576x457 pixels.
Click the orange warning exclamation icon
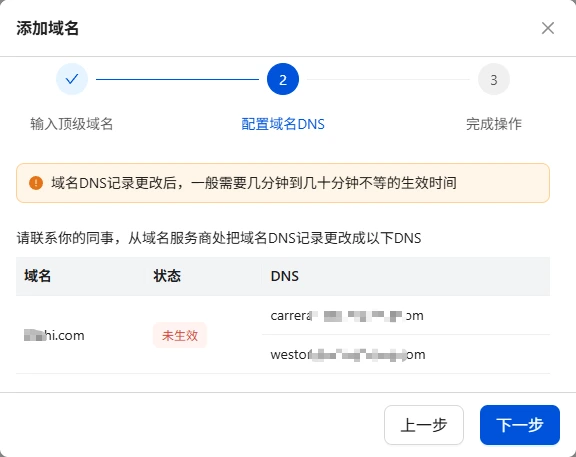click(36, 183)
